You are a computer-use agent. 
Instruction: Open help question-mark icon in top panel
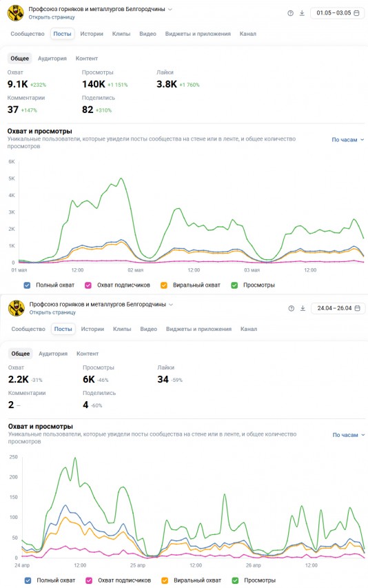[x=290, y=13]
